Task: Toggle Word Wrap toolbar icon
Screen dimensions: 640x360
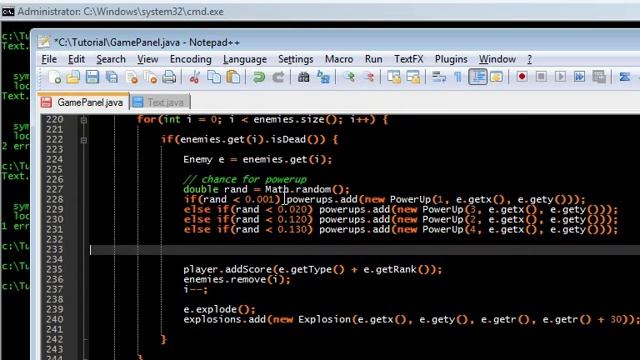Action: click(439, 77)
